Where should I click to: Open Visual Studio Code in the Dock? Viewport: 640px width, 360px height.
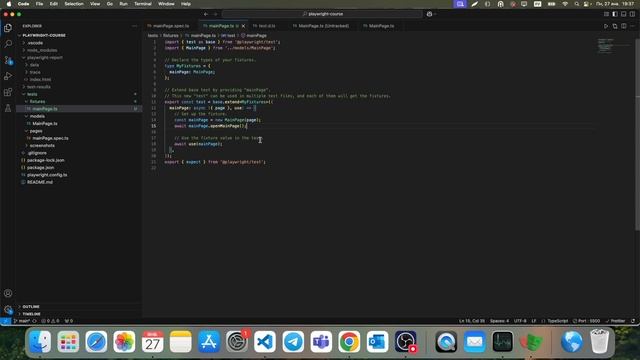(265, 341)
